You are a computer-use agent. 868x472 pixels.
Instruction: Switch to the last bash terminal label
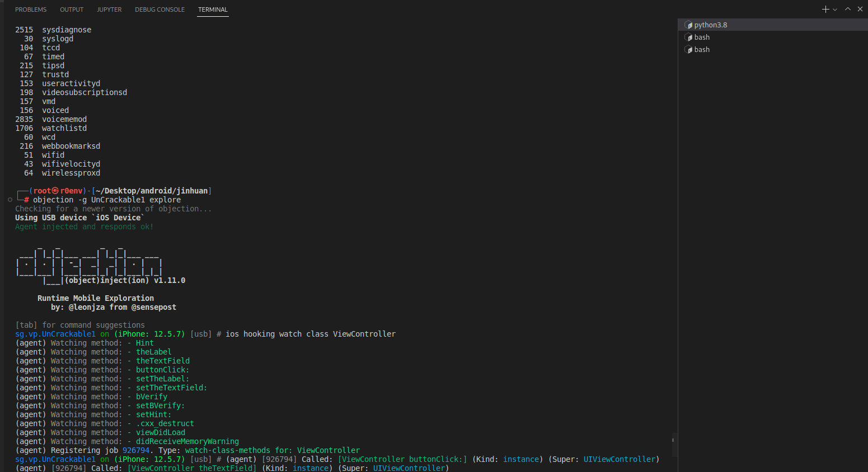pyautogui.click(x=702, y=50)
